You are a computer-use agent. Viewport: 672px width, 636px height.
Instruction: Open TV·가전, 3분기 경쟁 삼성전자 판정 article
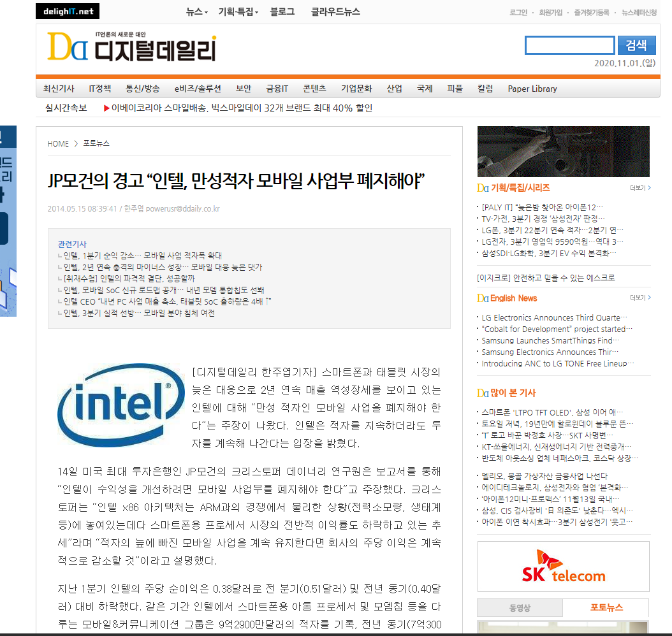click(543, 219)
